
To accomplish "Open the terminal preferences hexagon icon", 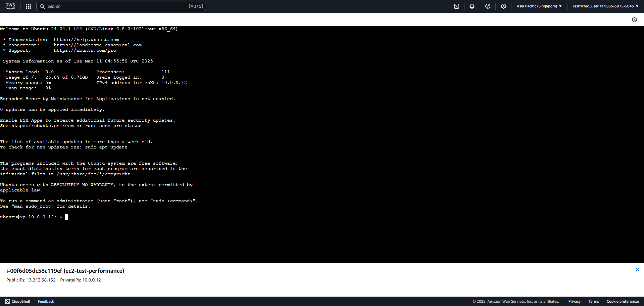I will tap(634, 19).
